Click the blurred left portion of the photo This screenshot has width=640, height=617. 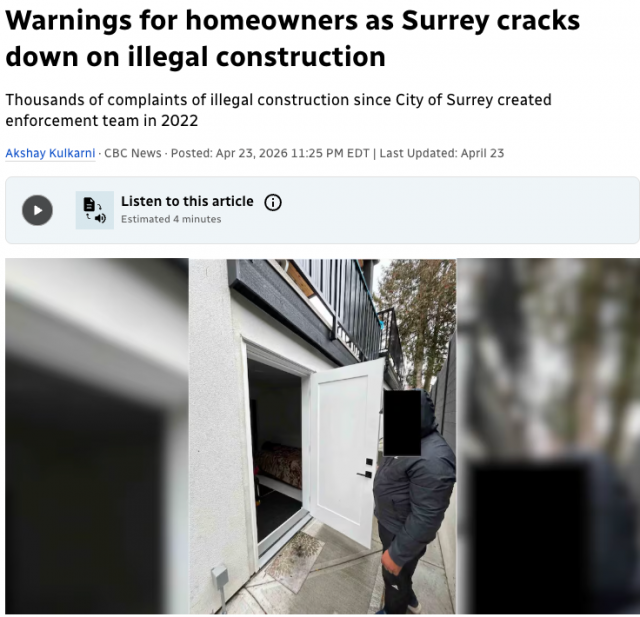click(97, 436)
